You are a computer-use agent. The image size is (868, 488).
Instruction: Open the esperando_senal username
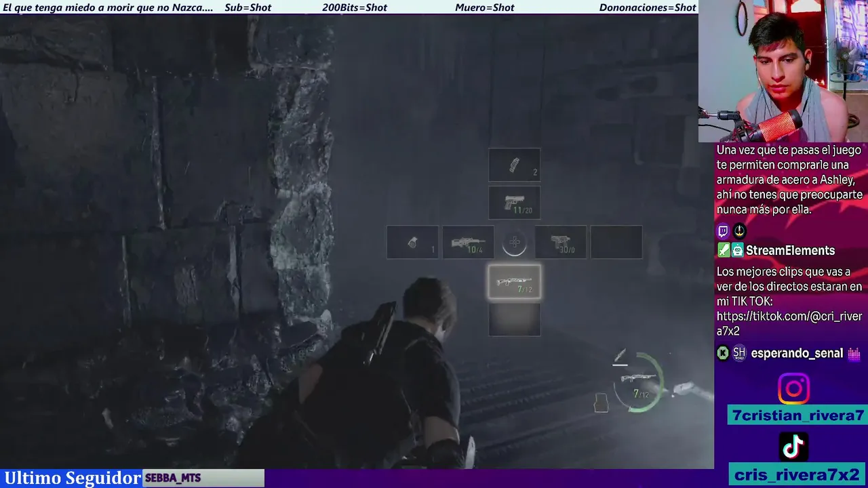(797, 353)
